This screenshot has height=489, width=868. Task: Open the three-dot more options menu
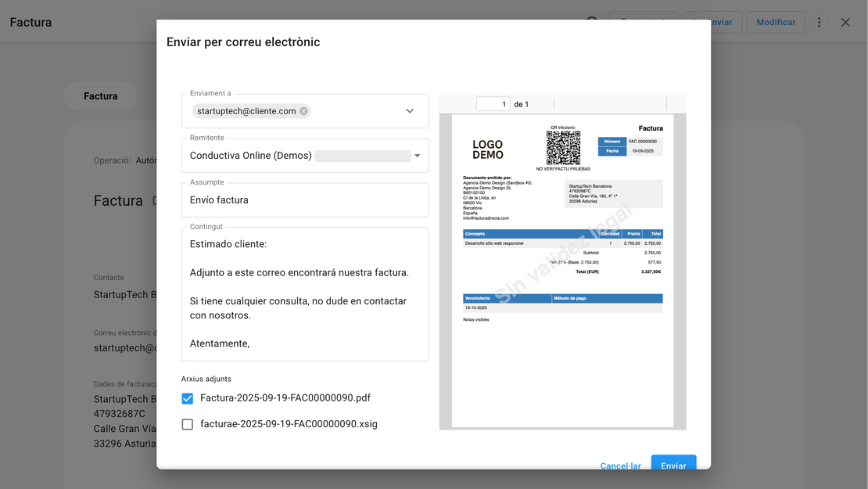[x=819, y=22]
